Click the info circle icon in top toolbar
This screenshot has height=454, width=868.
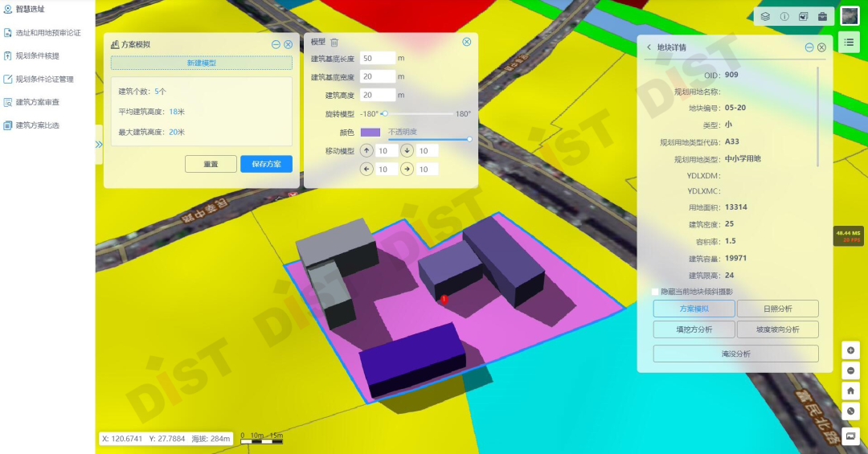tap(784, 16)
